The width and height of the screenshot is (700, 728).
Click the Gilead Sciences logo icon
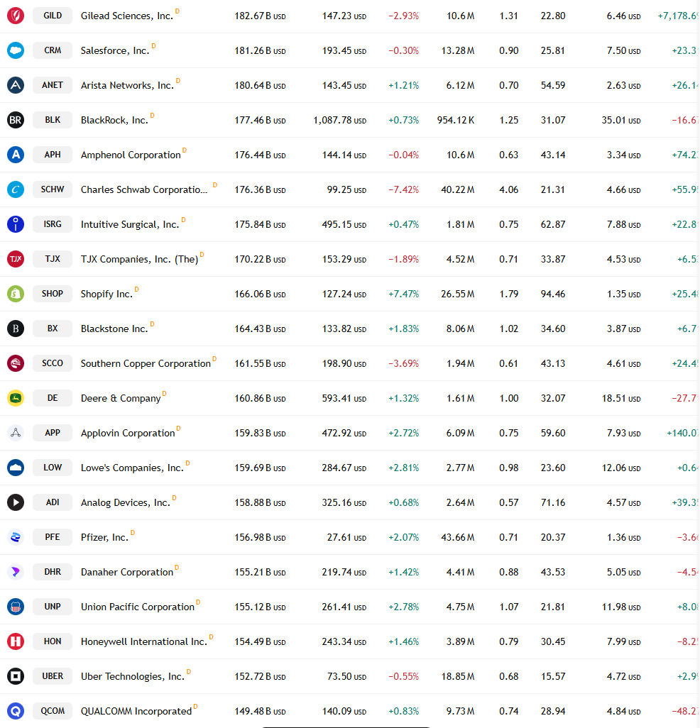[16, 16]
